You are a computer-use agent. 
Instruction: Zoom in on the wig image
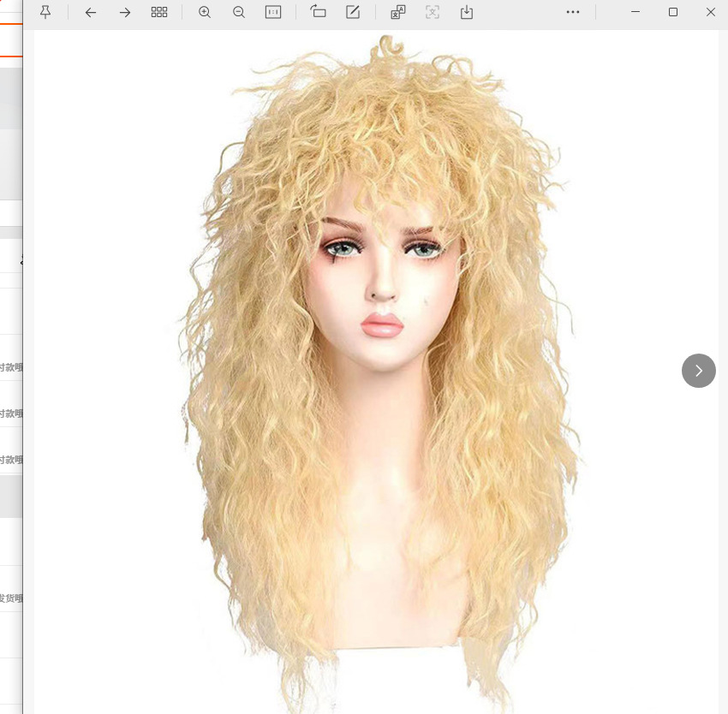[205, 12]
